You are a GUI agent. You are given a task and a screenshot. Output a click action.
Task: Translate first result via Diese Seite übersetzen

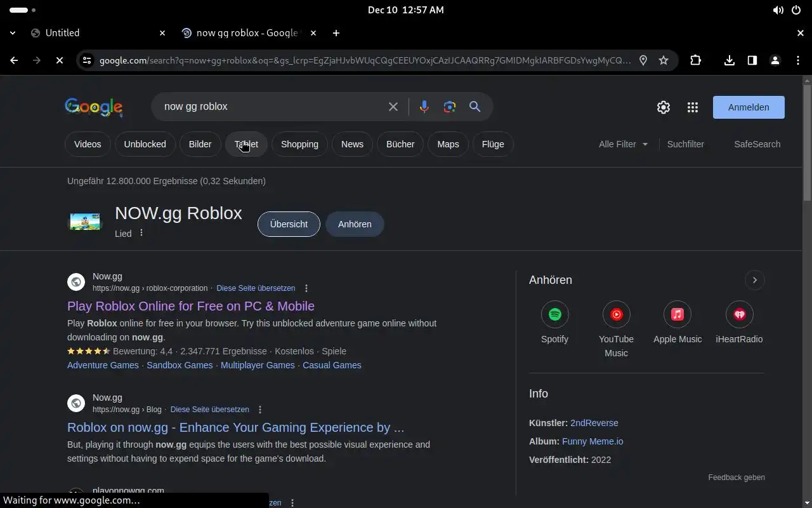pos(256,288)
